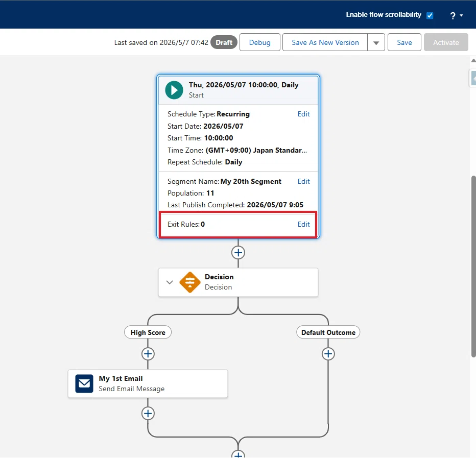Edit the schedule settings
Screen dimensions: 476x458
[x=303, y=114]
